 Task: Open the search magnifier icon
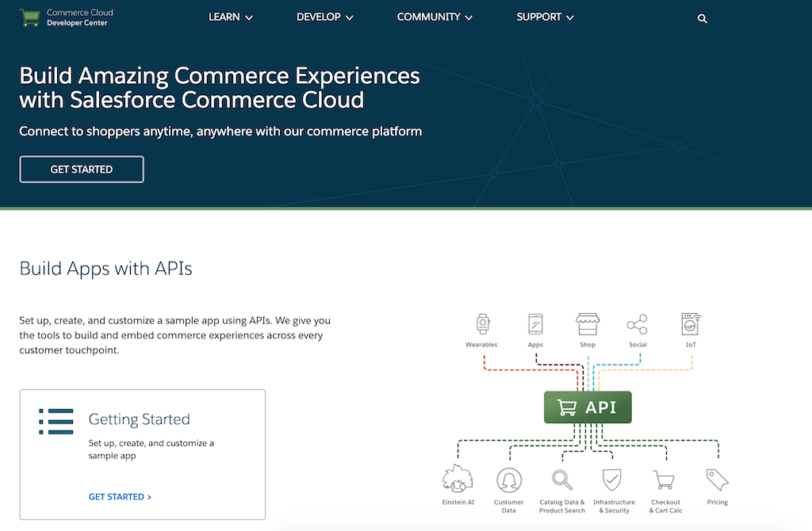tap(703, 19)
